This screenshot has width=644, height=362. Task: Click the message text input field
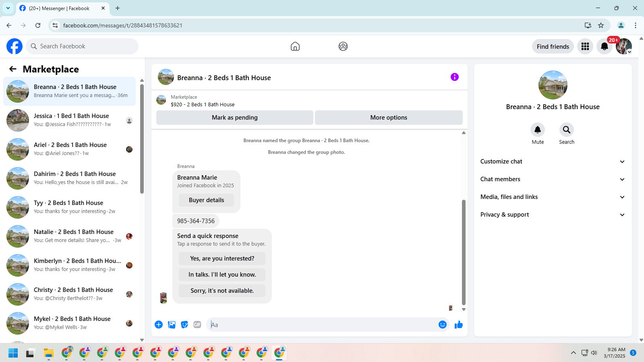(x=322, y=325)
